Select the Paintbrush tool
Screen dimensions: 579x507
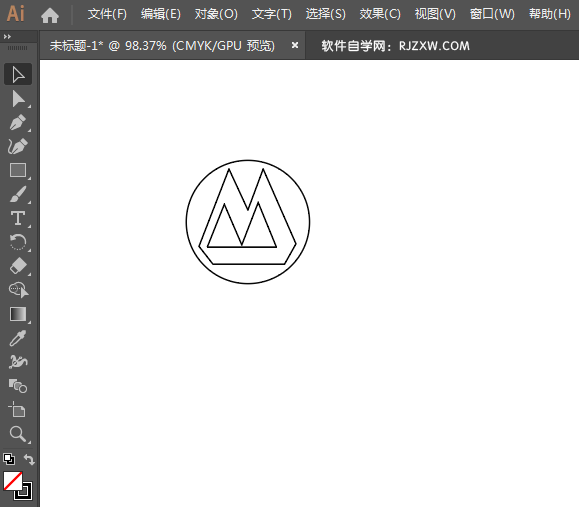pos(18,195)
